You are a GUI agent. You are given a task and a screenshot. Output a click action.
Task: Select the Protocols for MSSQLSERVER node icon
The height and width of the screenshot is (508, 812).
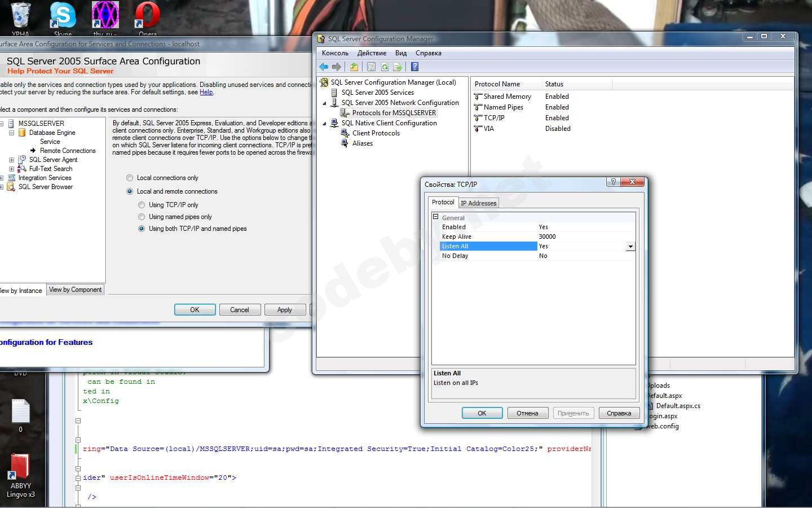tap(345, 113)
